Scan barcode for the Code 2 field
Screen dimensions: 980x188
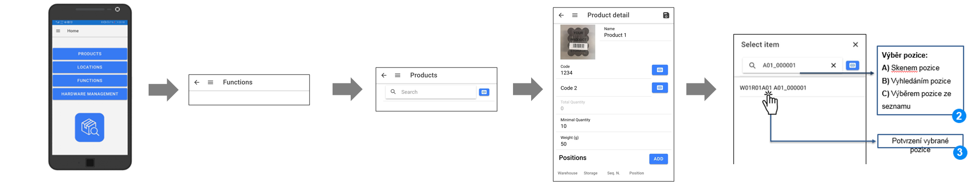660,87
